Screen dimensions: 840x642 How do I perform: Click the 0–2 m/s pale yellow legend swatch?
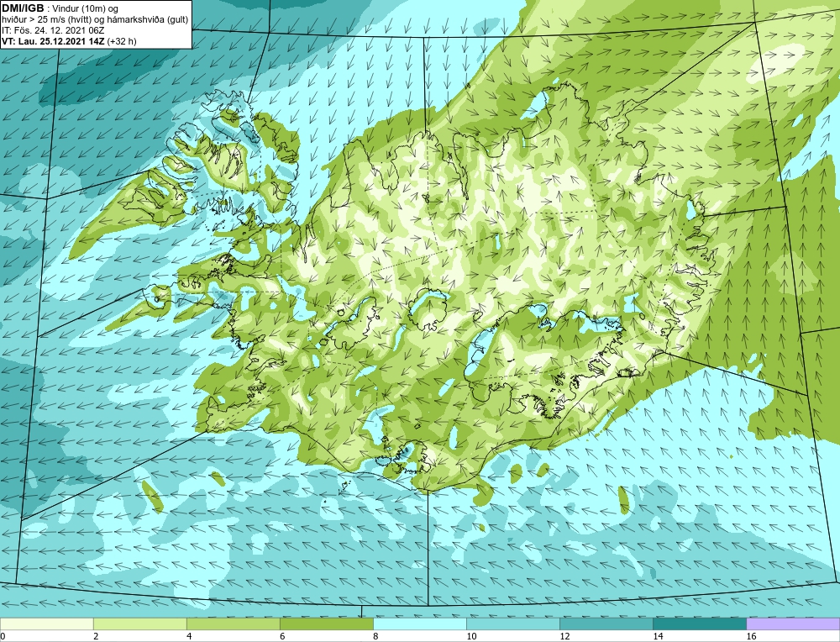(x=46, y=624)
